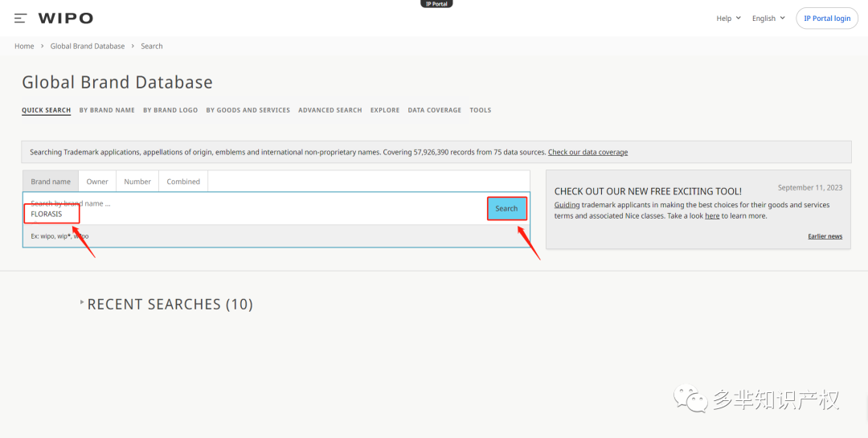Click the brand name input containing FLORASIS
Screen dimensions: 868x438
click(255, 209)
